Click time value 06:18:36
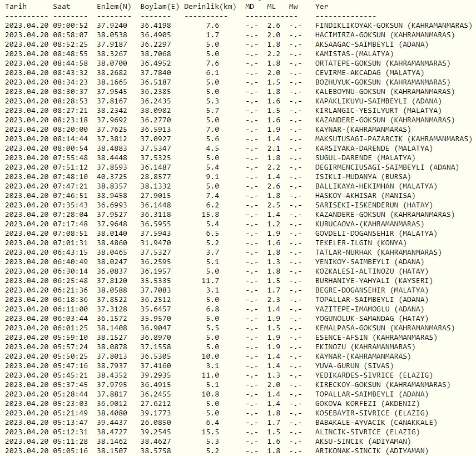 pos(71,299)
